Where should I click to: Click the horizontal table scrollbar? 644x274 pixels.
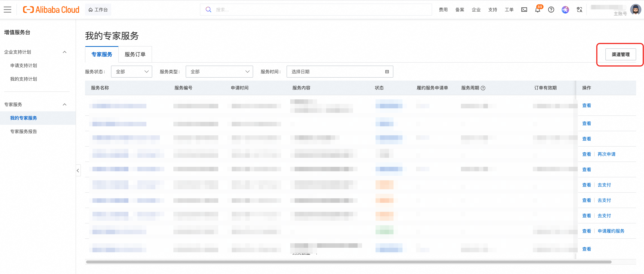pyautogui.click(x=349, y=262)
